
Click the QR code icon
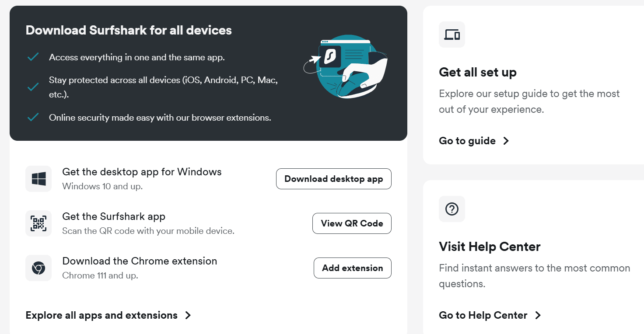pos(38,223)
